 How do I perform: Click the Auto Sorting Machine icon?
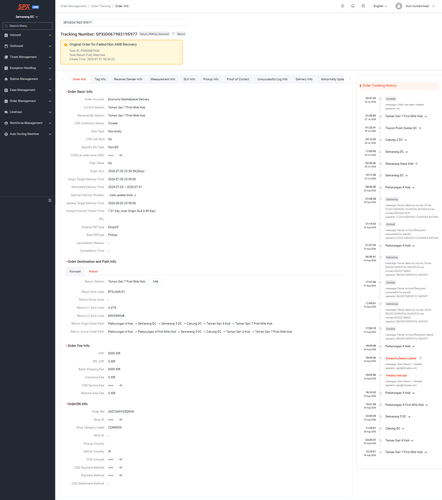point(6,134)
